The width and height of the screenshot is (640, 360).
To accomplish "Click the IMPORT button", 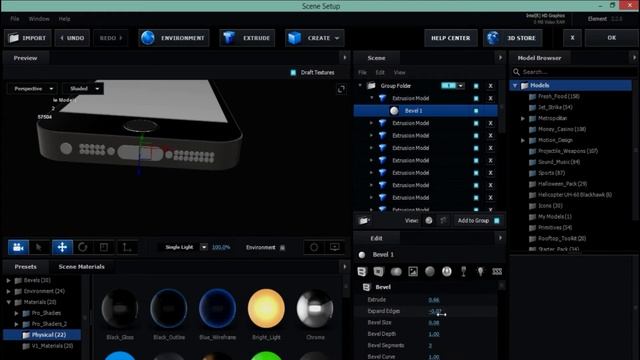I will click(28, 38).
